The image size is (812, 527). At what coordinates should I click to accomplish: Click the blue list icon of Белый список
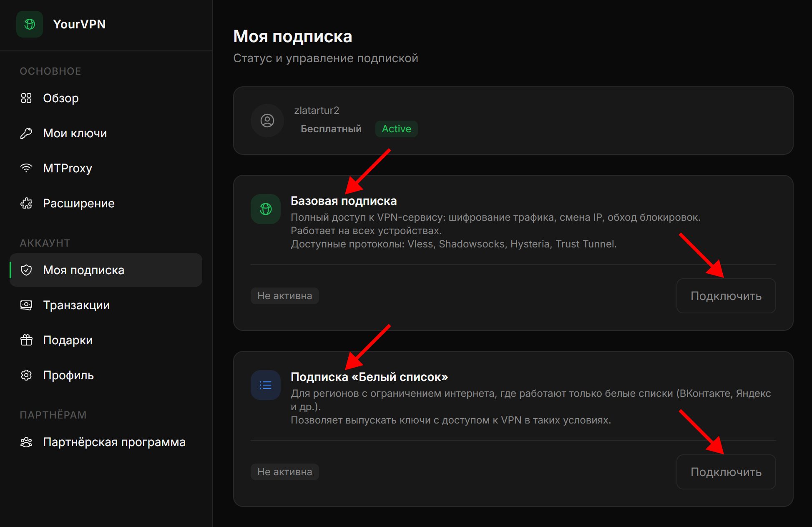point(266,385)
